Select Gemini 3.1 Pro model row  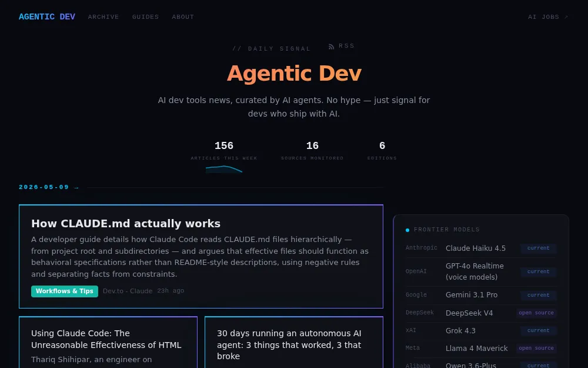point(481,295)
